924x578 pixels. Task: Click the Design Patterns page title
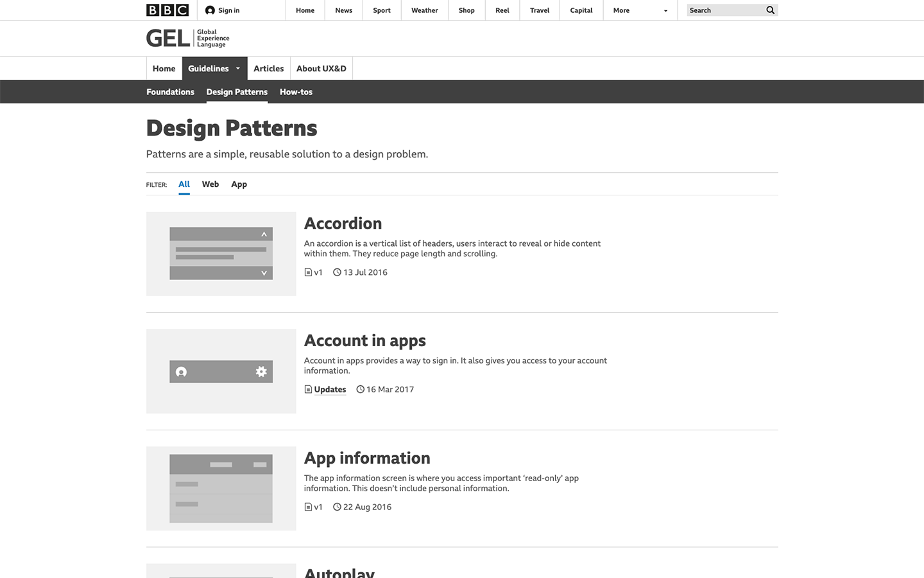click(x=232, y=128)
